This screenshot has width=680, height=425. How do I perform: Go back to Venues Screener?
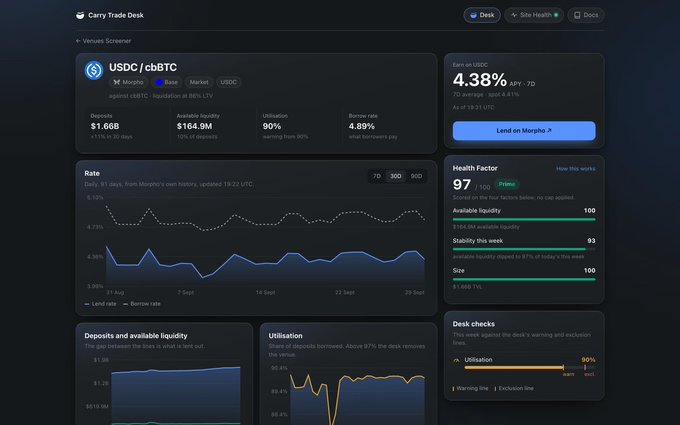click(x=103, y=41)
